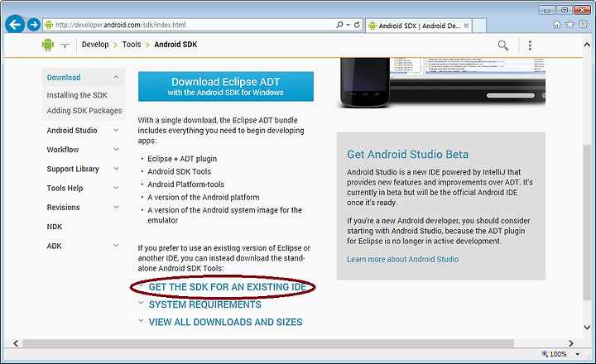Click the vertical scrollbar up arrow
The height and width of the screenshot is (364, 596).
(587, 45)
